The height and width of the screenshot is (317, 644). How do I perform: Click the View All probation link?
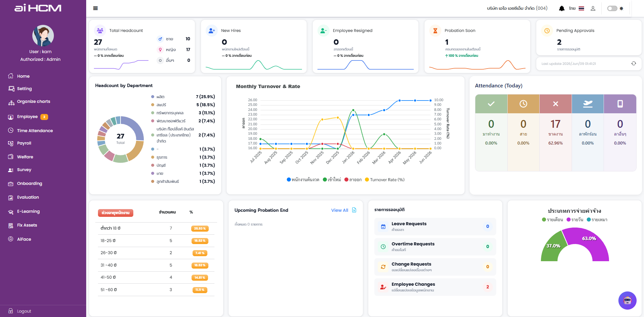[x=339, y=210]
